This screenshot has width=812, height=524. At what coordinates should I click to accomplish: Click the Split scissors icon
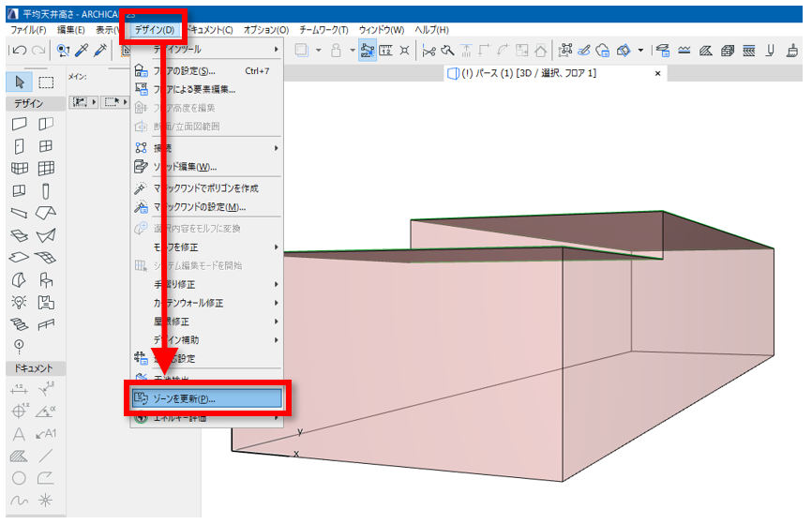pyautogui.click(x=429, y=51)
